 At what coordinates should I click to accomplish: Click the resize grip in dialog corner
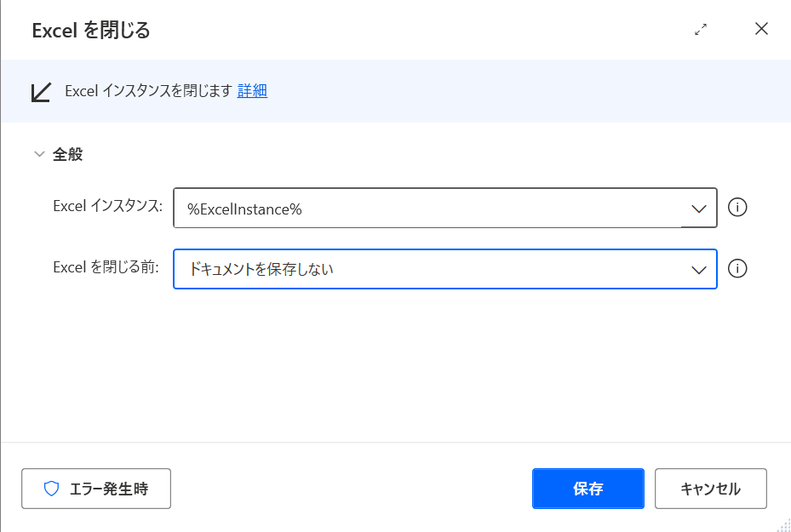pos(783,524)
